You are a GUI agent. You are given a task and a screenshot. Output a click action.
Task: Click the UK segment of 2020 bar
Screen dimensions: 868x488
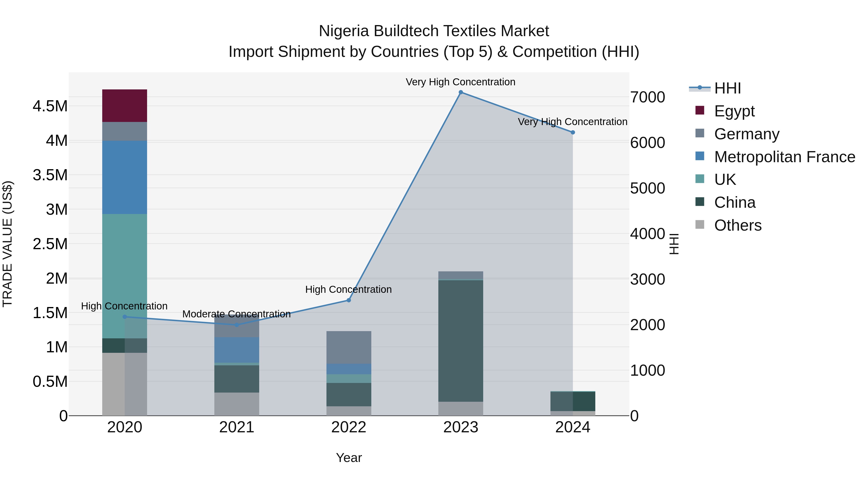tap(125, 276)
